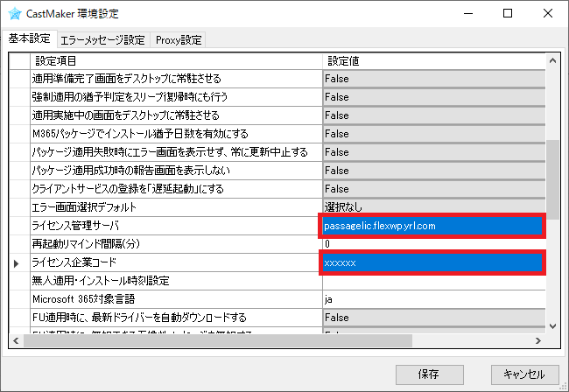
Task: Select the 再起動リマインド間隔(分) row label
Action: coord(176,244)
